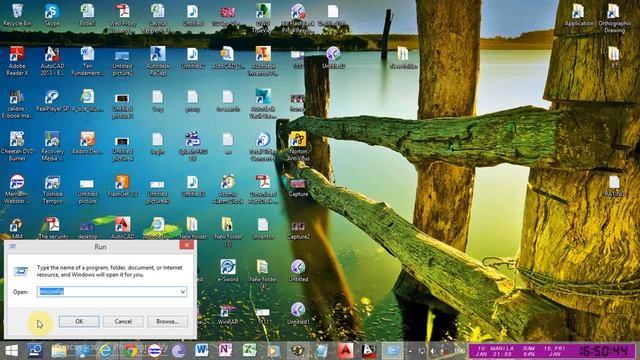The height and width of the screenshot is (360, 640).
Task: Select the e-Sword desktop shortcut
Action: pos(228,270)
